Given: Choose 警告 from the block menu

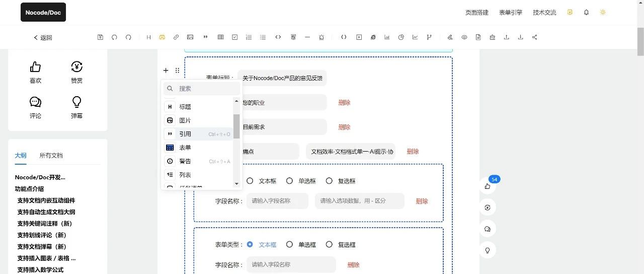Looking at the screenshot, I should [198, 161].
